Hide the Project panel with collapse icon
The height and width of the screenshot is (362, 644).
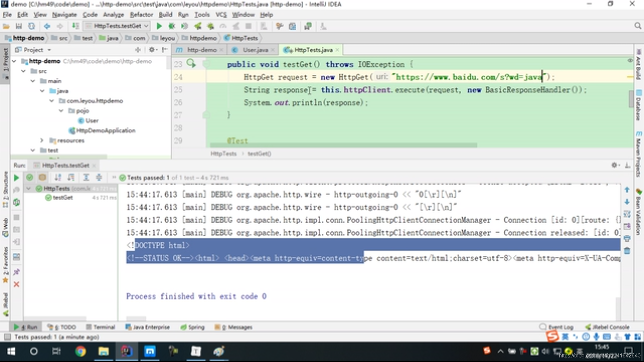point(164,50)
